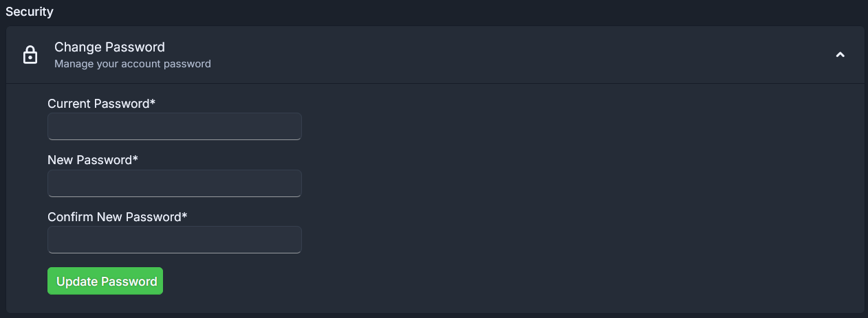The width and height of the screenshot is (868, 318).
Task: Collapse the Change Password section with chevron
Action: [840, 55]
